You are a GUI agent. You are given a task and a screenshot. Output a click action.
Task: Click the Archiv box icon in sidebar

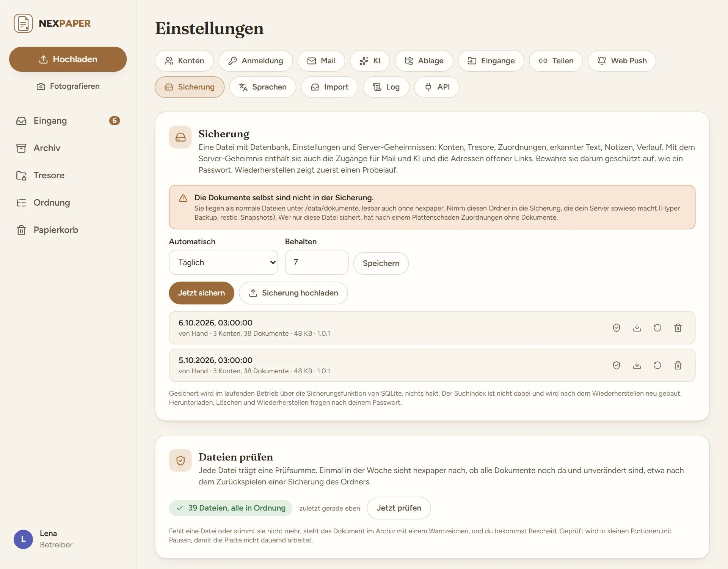pyautogui.click(x=21, y=148)
